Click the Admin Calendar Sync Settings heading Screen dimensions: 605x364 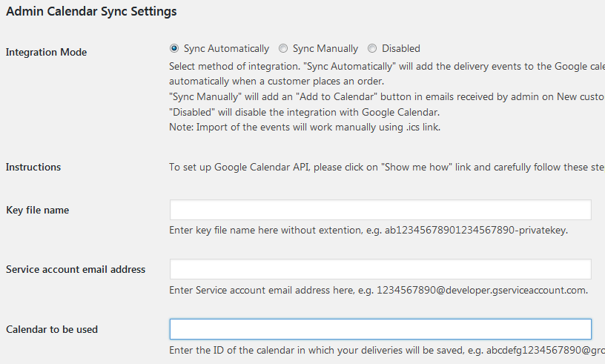click(91, 11)
